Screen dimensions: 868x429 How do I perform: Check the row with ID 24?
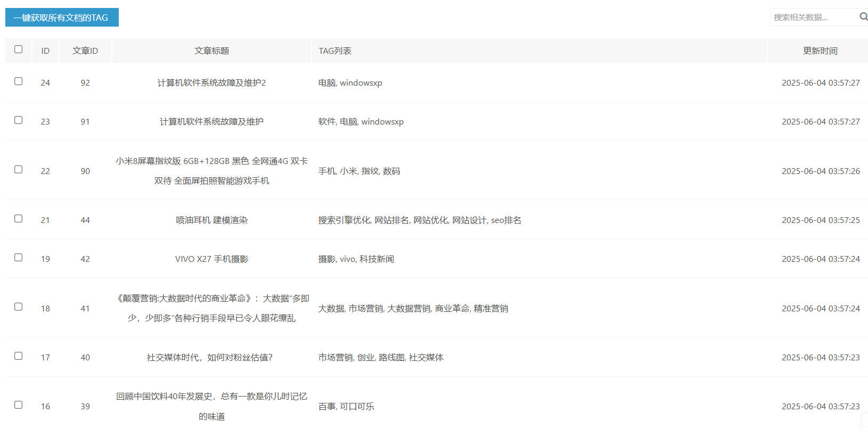(19, 81)
